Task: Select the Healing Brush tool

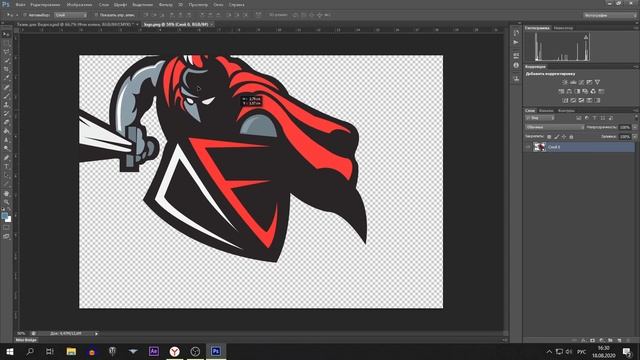Action: tap(6, 87)
